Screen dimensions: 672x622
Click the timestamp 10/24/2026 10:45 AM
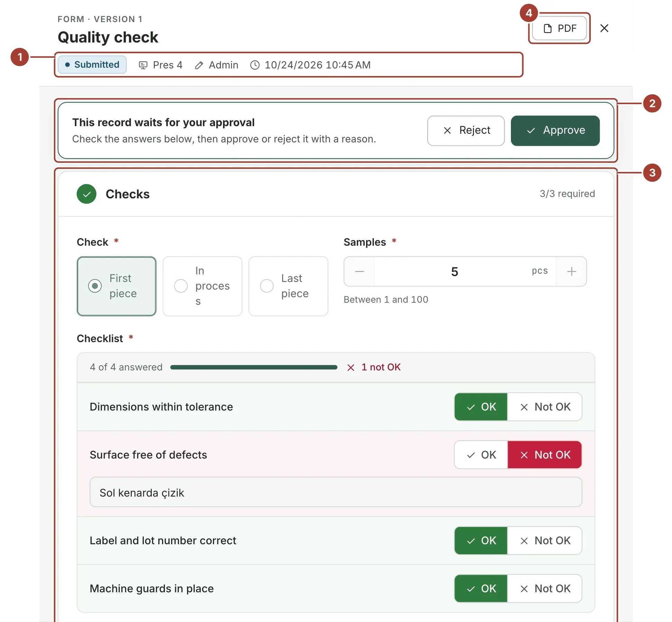tap(317, 65)
